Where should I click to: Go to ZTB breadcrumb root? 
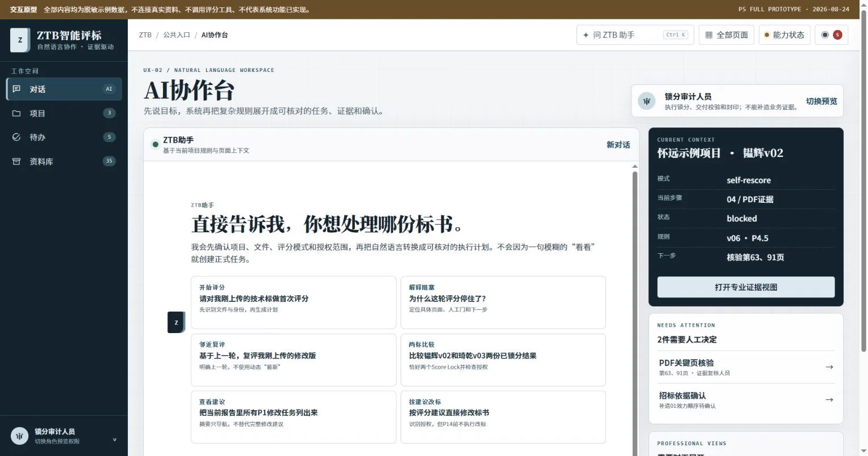pos(145,35)
